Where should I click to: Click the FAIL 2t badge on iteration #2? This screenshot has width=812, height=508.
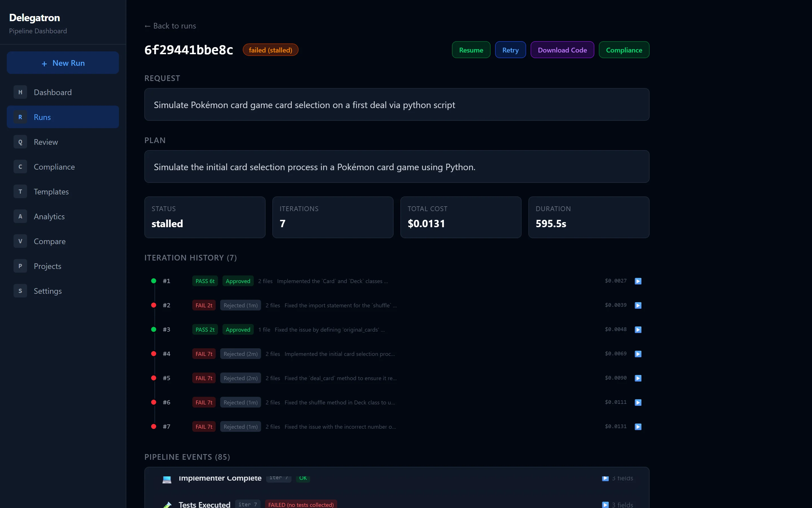tap(204, 305)
